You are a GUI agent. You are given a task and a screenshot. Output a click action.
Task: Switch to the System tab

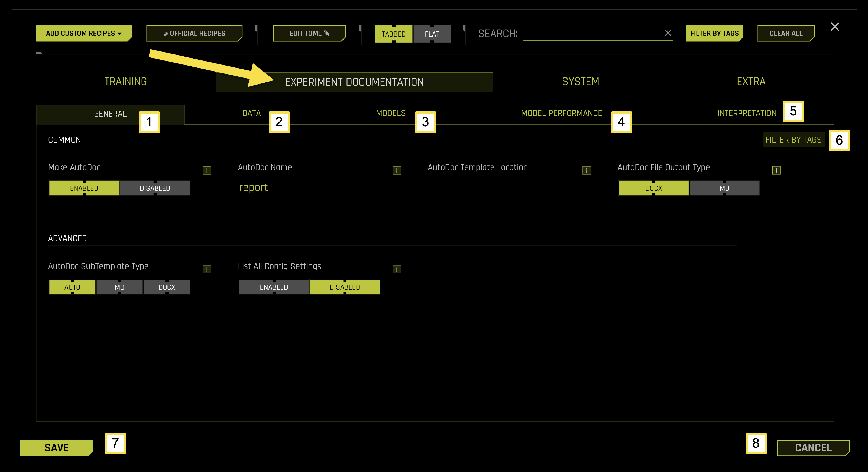(x=580, y=81)
